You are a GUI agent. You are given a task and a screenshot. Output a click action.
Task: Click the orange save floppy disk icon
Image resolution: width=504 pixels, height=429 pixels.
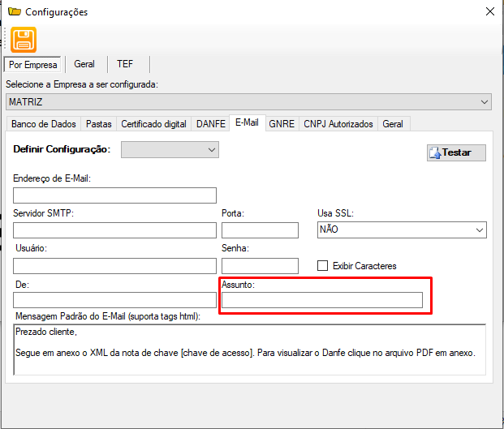click(x=24, y=40)
